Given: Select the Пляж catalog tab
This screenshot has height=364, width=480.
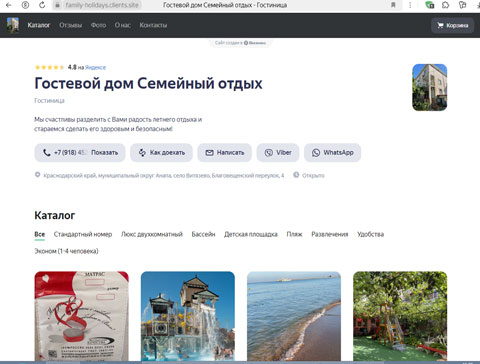Looking at the screenshot, I should pos(294,234).
